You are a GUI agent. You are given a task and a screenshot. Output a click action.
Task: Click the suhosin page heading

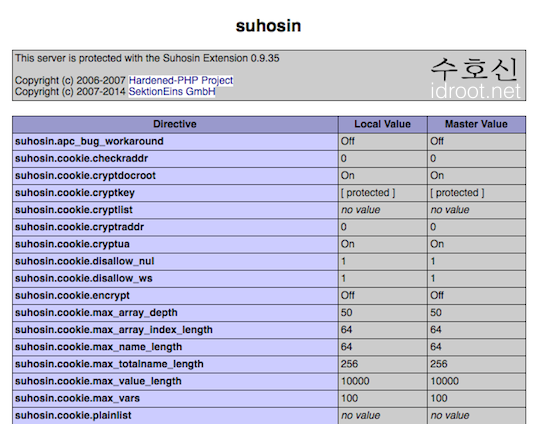click(x=268, y=26)
